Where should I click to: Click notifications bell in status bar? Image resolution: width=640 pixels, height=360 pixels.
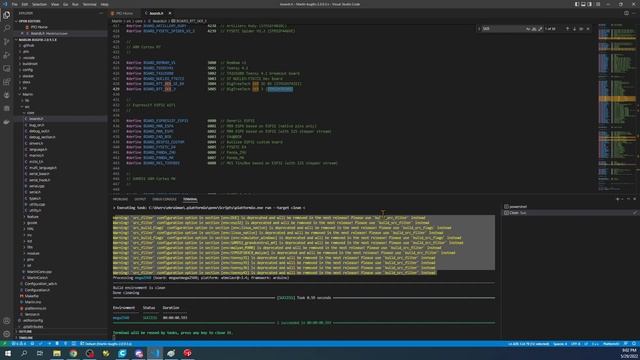pyautogui.click(x=634, y=344)
